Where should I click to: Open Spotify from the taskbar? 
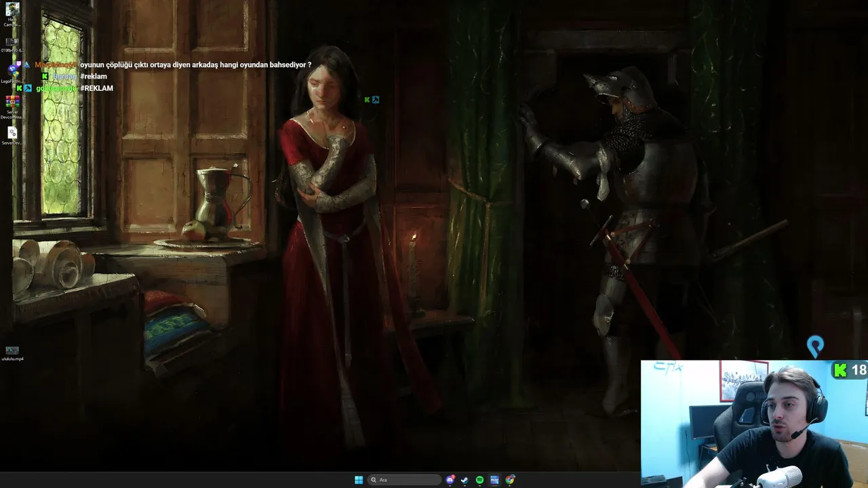tap(479, 480)
